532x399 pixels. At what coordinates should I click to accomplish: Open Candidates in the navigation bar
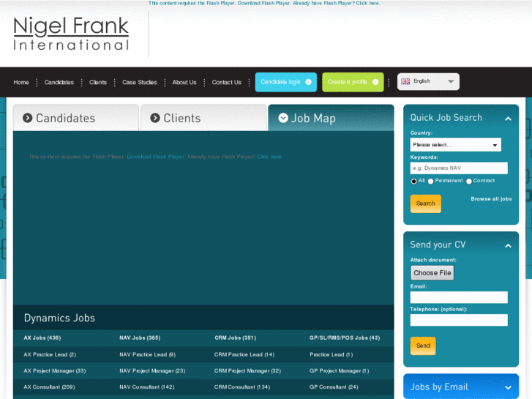(x=59, y=82)
